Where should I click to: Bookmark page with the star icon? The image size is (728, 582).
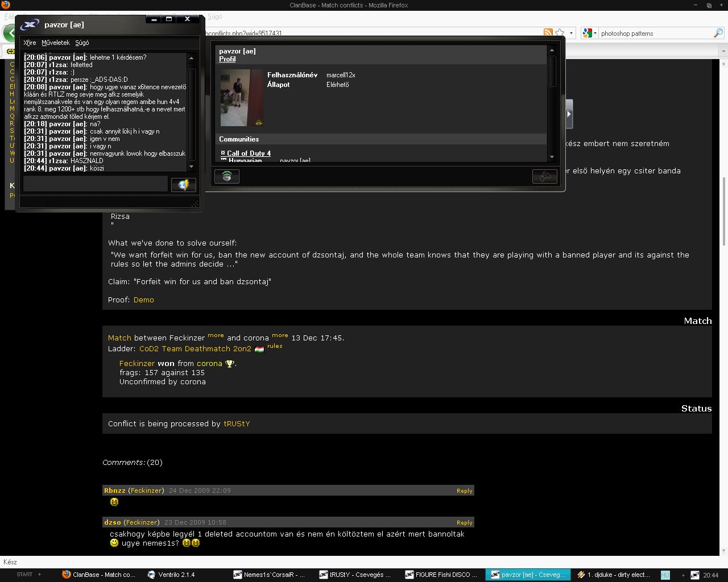560,33
